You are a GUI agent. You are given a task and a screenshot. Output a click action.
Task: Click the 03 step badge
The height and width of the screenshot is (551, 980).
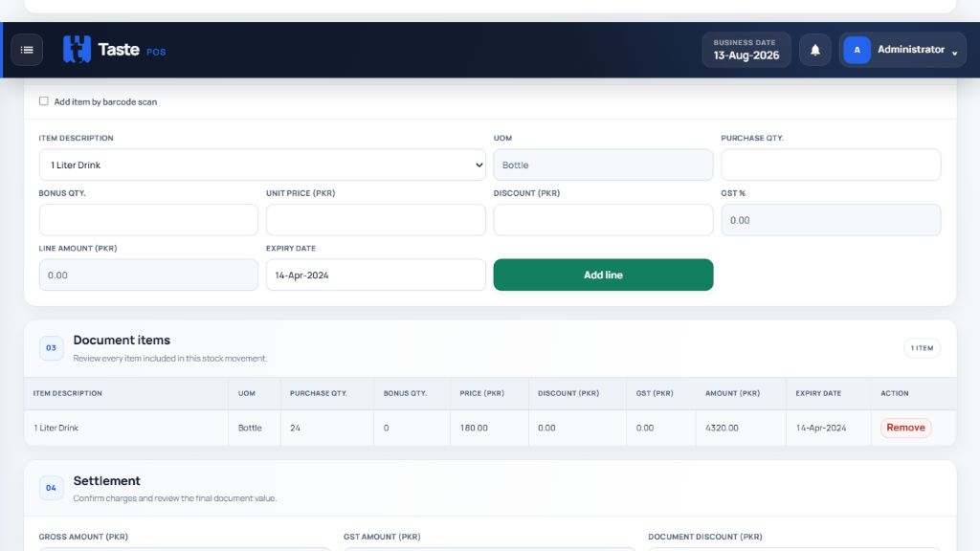[x=52, y=348]
